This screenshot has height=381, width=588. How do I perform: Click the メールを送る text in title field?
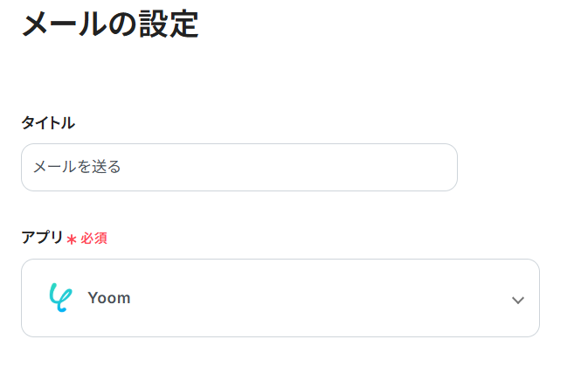pos(77,167)
